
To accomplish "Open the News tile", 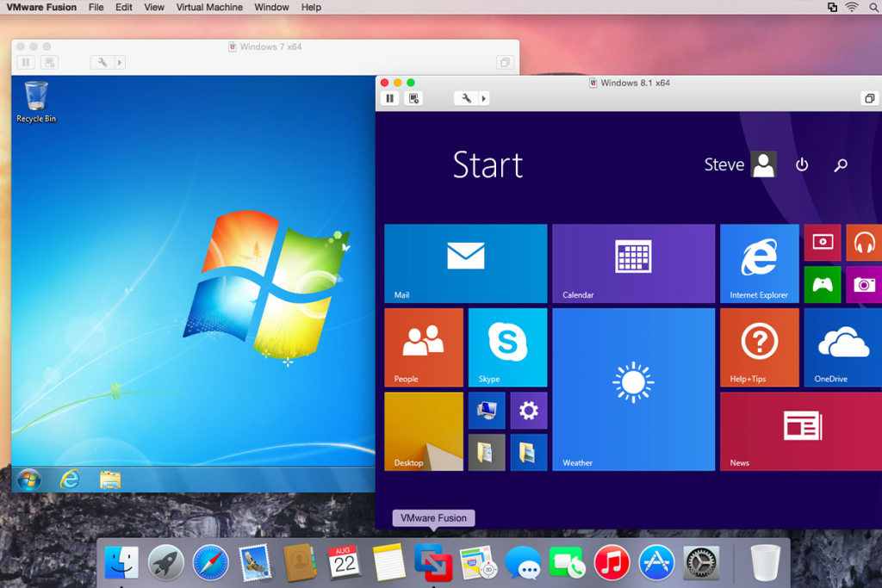I will point(801,431).
